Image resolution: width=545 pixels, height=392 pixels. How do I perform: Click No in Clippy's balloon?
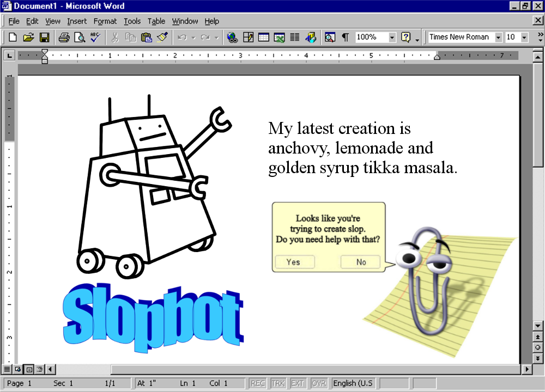pos(360,262)
